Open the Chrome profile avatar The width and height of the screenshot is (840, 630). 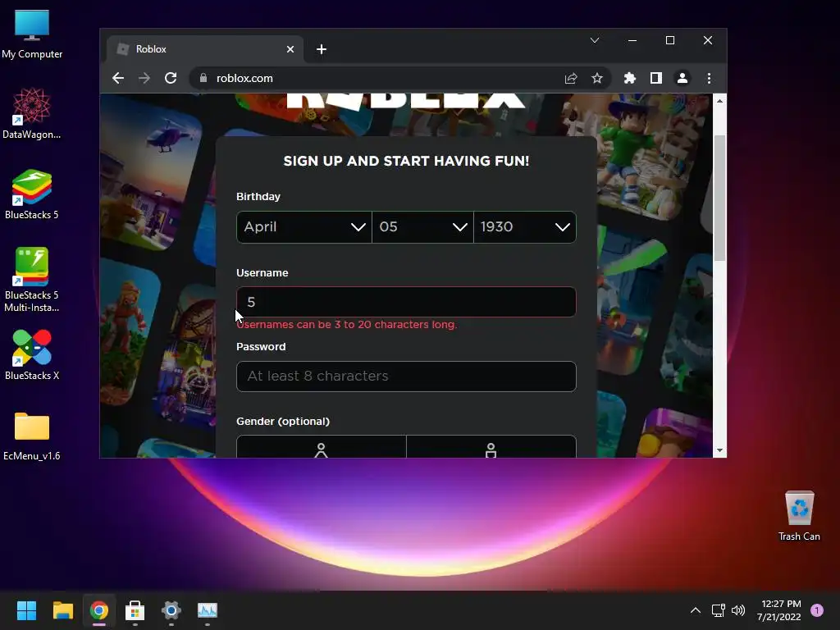pos(682,78)
